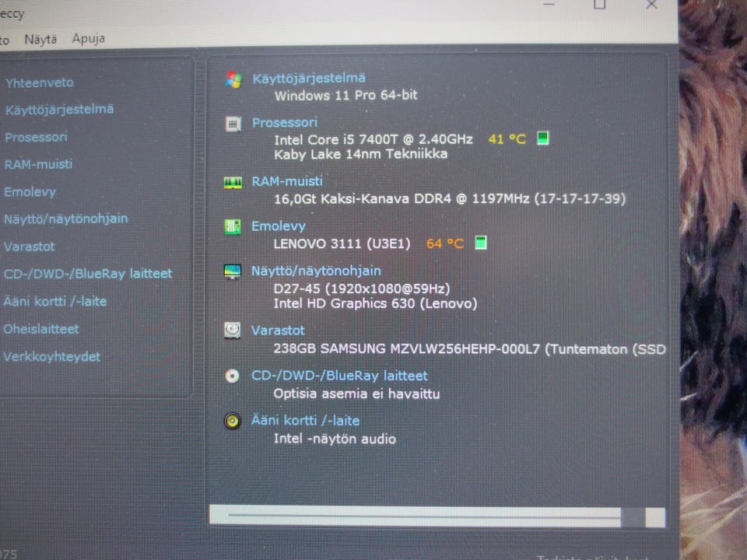Click the optical disc icon
This screenshot has height=560, width=747.
232,376
